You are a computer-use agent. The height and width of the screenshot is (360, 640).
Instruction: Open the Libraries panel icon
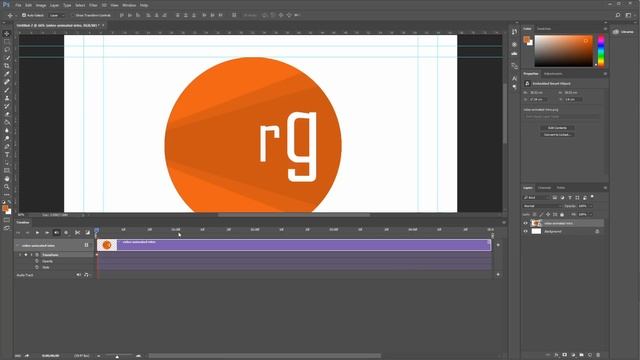(616, 31)
